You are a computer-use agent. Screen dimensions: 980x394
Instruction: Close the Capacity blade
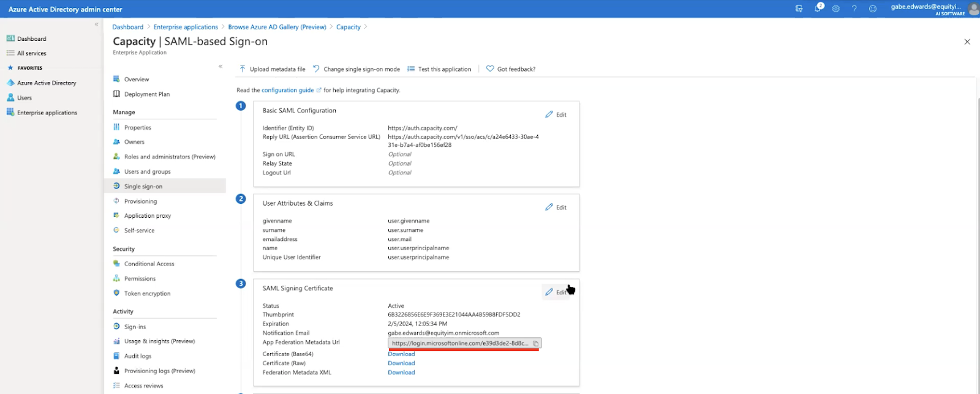tap(967, 42)
